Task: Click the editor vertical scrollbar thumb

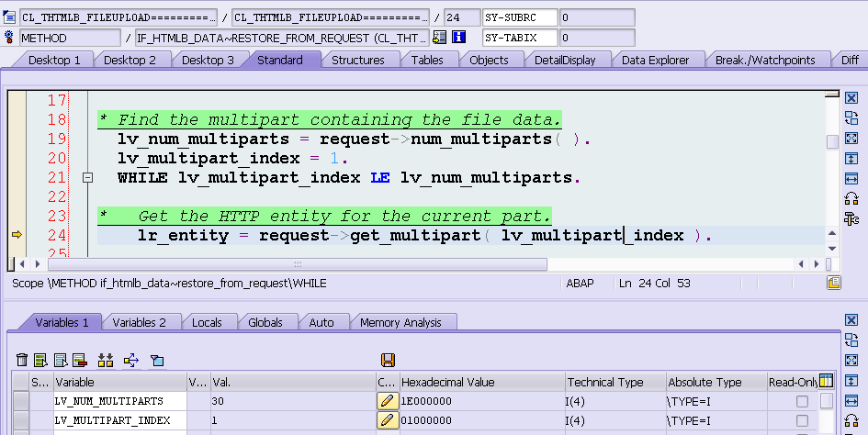Action: pos(832,141)
